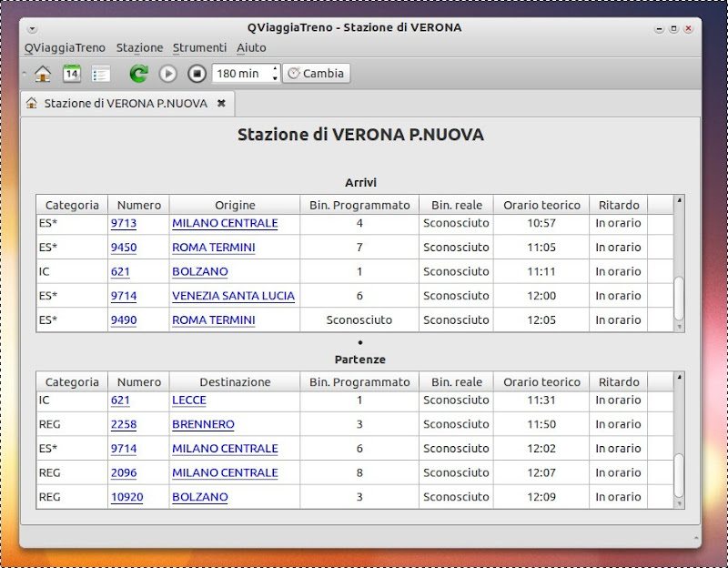Open the Stazione menu
This screenshot has width=728, height=568.
tap(139, 48)
